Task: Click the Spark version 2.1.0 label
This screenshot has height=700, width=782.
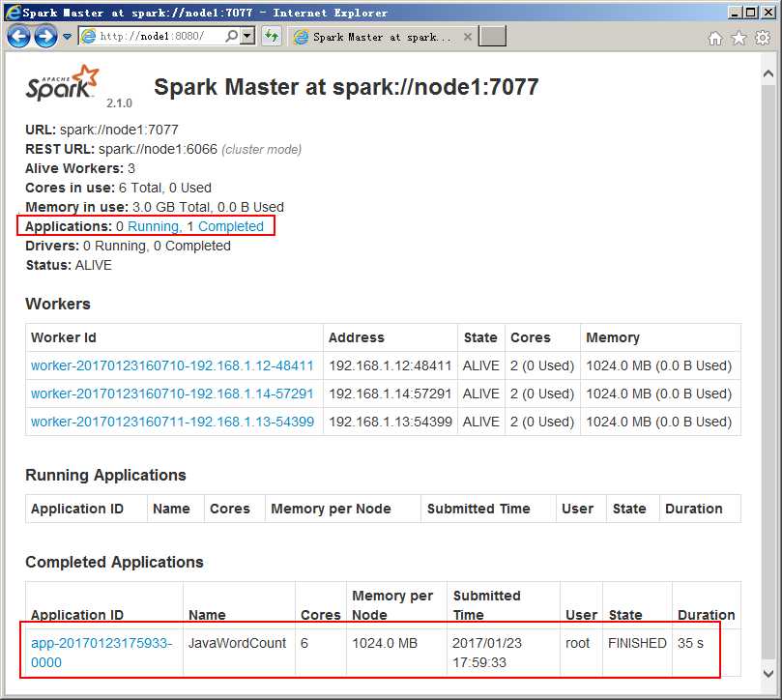Action: tap(119, 103)
